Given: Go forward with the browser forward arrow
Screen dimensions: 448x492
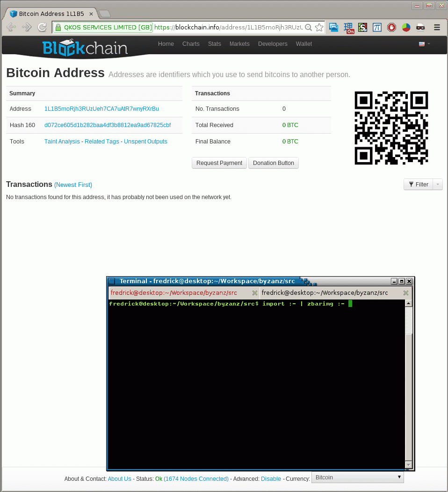Looking at the screenshot, I should click(27, 27).
